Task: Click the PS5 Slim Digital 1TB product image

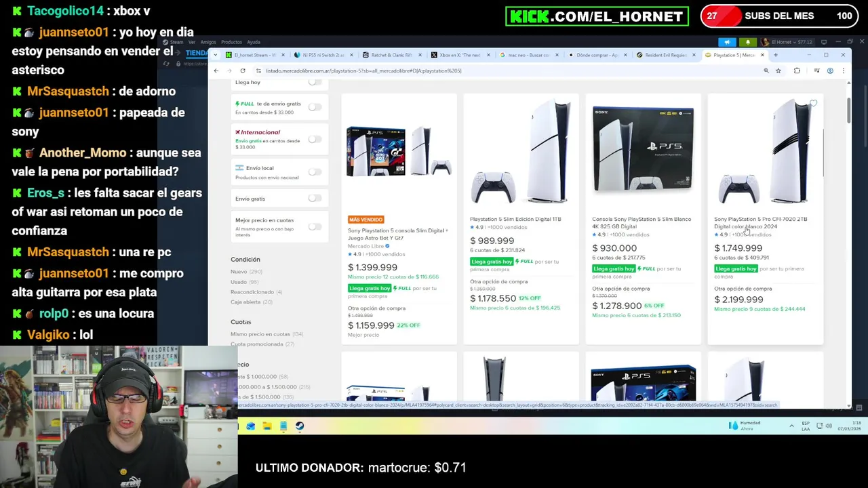Action: click(521, 152)
